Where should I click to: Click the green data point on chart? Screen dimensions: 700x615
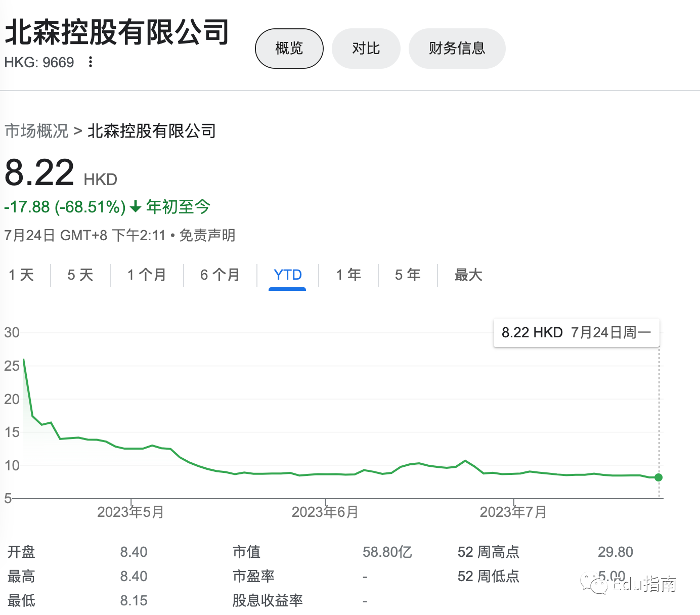658,477
